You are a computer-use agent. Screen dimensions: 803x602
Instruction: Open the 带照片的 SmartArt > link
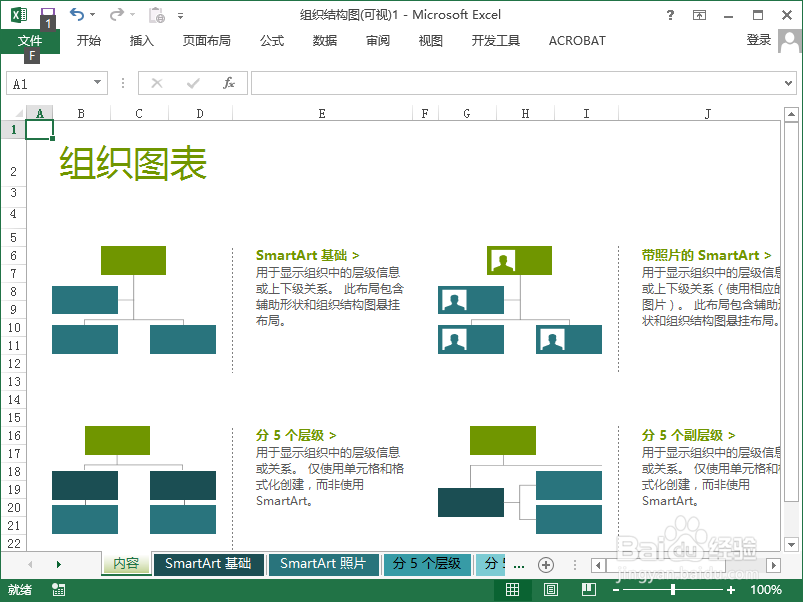pyautogui.click(x=706, y=255)
